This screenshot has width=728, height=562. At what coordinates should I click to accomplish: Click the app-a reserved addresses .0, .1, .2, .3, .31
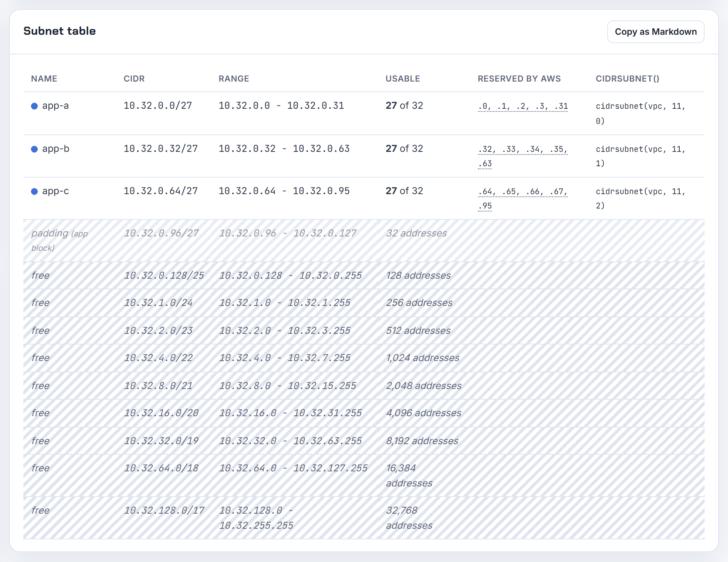(x=523, y=107)
